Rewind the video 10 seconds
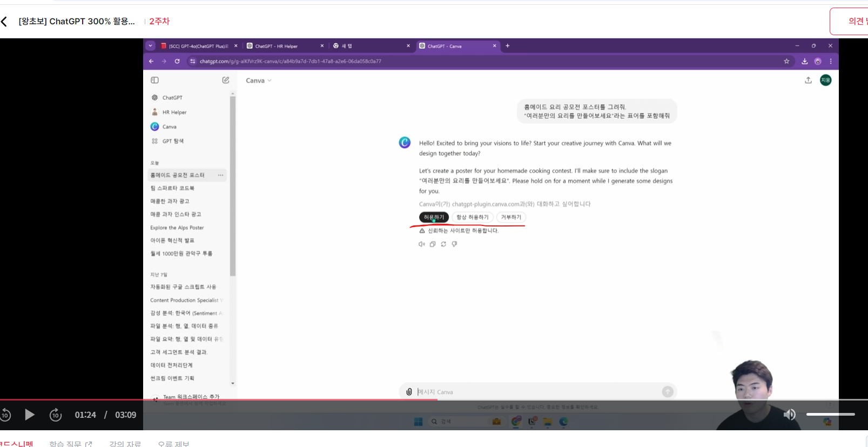868x447 pixels. pyautogui.click(x=5, y=415)
